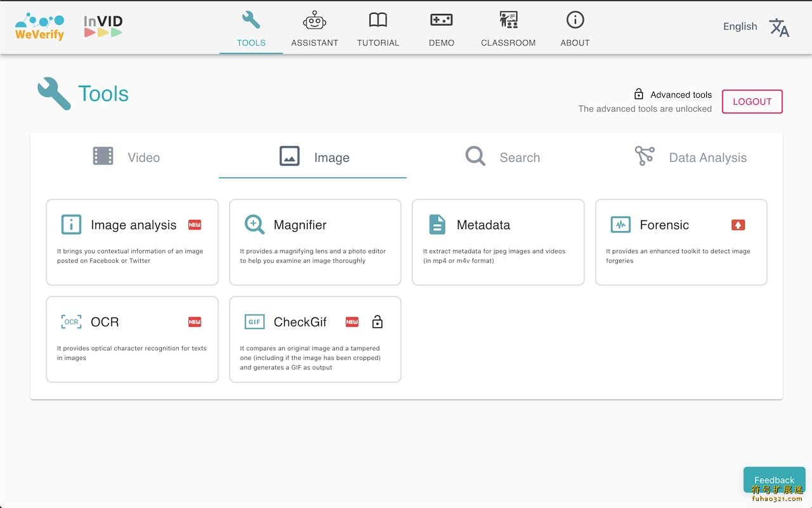The height and width of the screenshot is (508, 812).
Task: Click the LOGOUT button
Action: click(752, 102)
